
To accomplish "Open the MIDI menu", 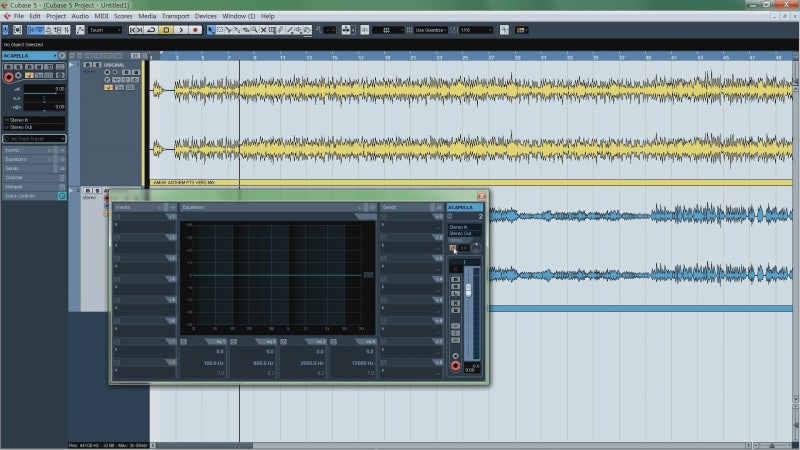I will (x=101, y=16).
